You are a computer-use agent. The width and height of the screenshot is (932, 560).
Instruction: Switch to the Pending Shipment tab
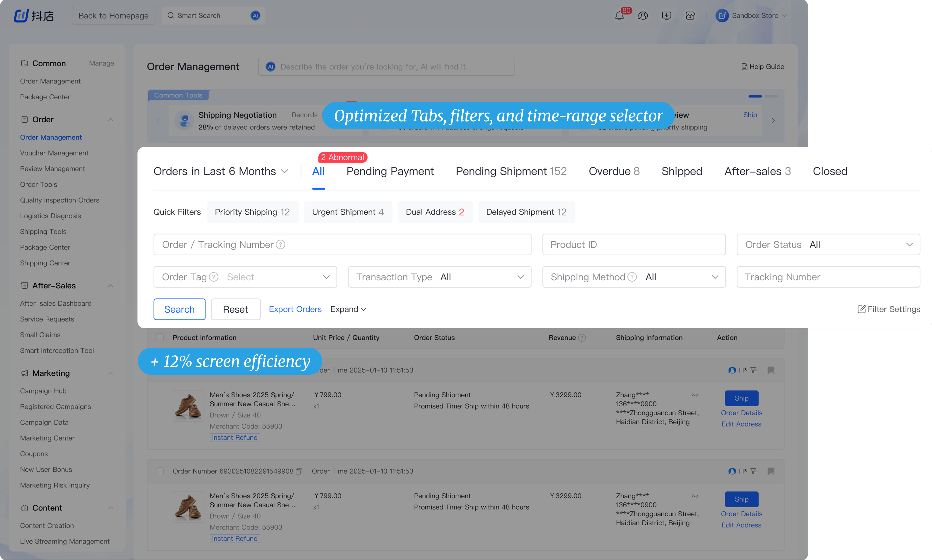pos(511,171)
